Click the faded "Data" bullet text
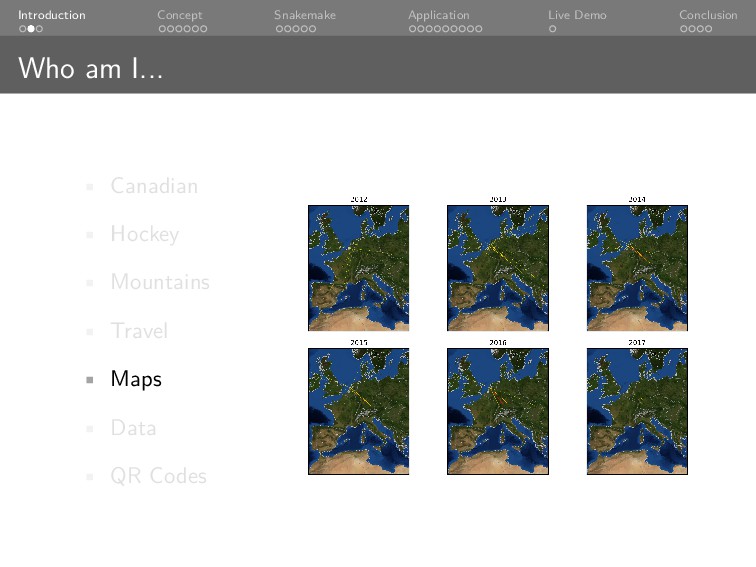 click(x=134, y=428)
